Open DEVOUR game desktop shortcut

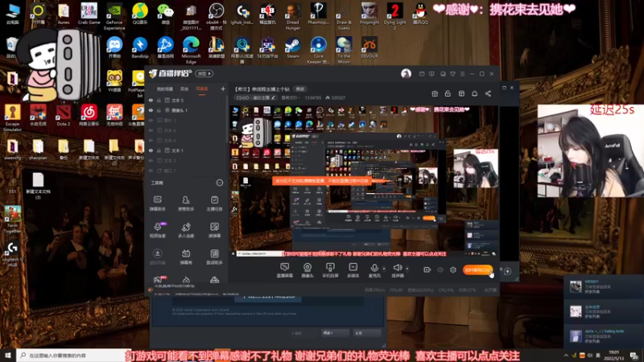pyautogui.click(x=369, y=47)
